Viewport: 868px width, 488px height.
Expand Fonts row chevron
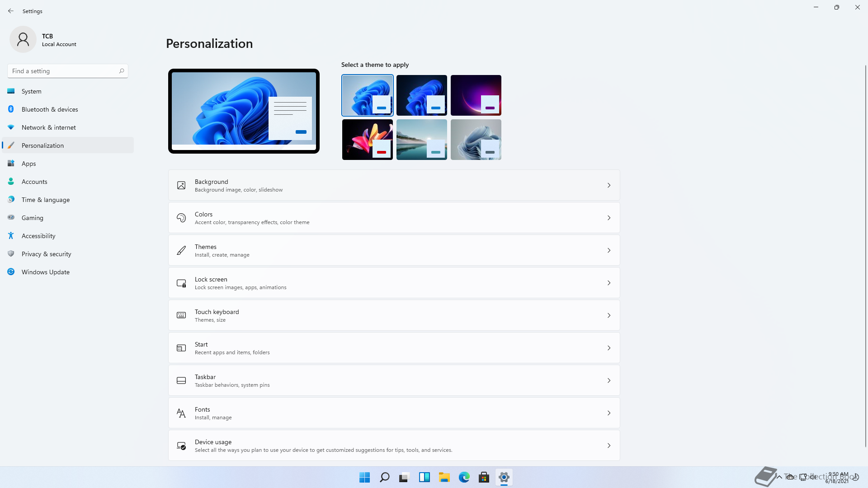pos(609,413)
